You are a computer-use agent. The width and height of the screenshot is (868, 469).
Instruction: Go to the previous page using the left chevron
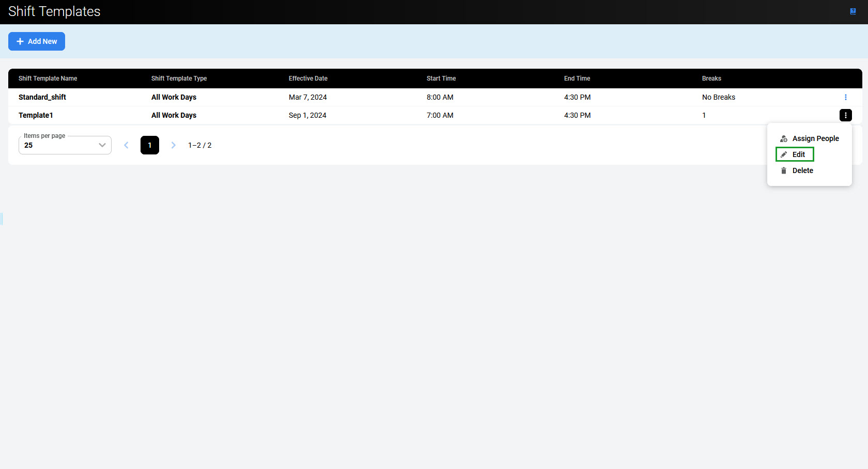[126, 145]
